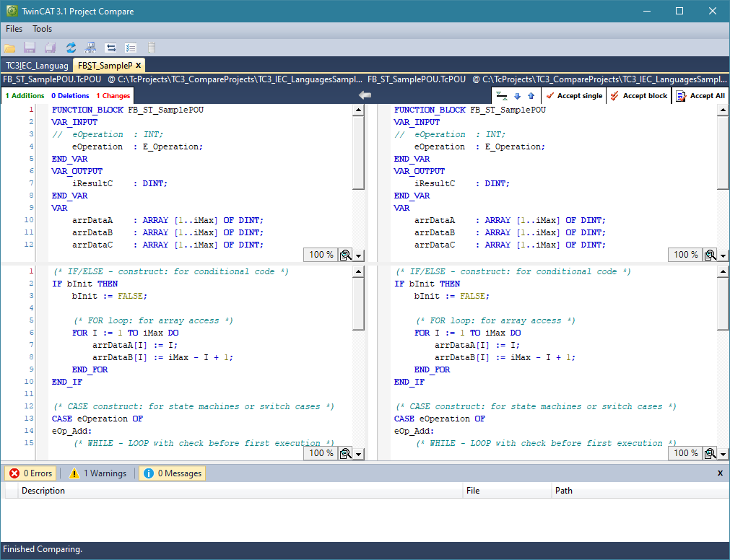Click 'arrDataB' declaration line in right pane
Viewport: 730px width, 560px height.
tap(510, 232)
